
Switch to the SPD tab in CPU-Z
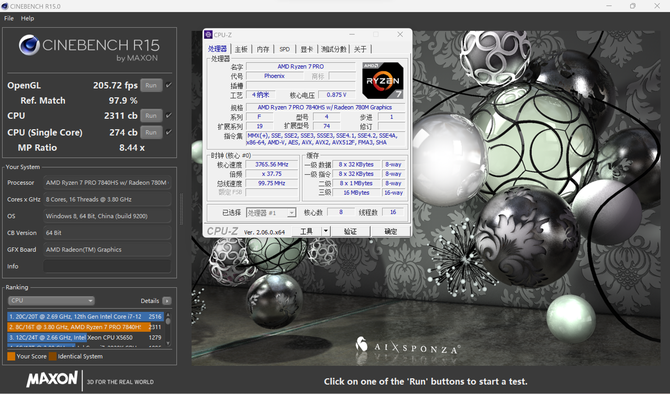tap(284, 49)
